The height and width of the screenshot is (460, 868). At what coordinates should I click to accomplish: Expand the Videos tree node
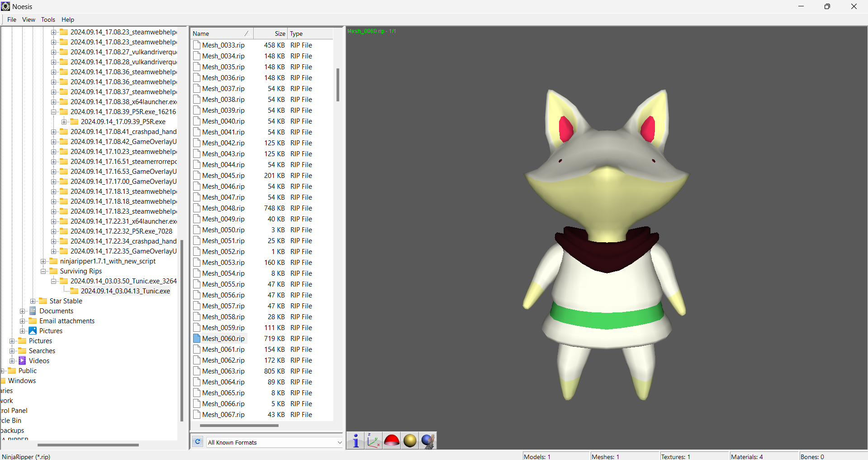pyautogui.click(x=12, y=361)
